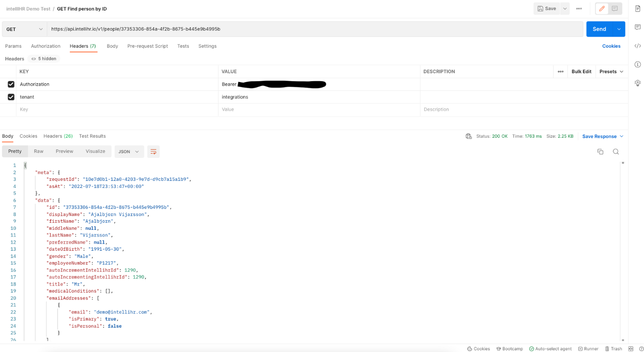Click the request title 'GET Find person by ID'
The image size is (644, 352).
(x=82, y=9)
